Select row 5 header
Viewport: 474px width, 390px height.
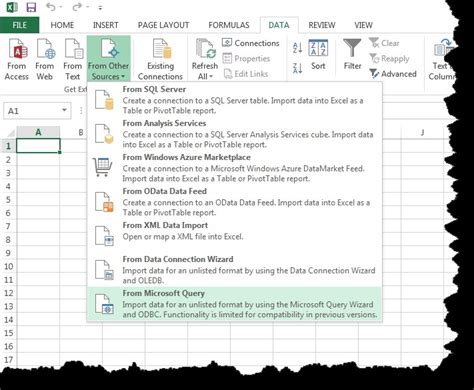point(8,200)
